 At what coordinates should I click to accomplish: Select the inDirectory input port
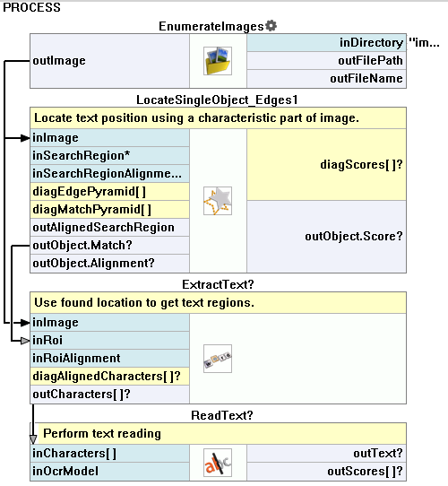[x=326, y=43]
